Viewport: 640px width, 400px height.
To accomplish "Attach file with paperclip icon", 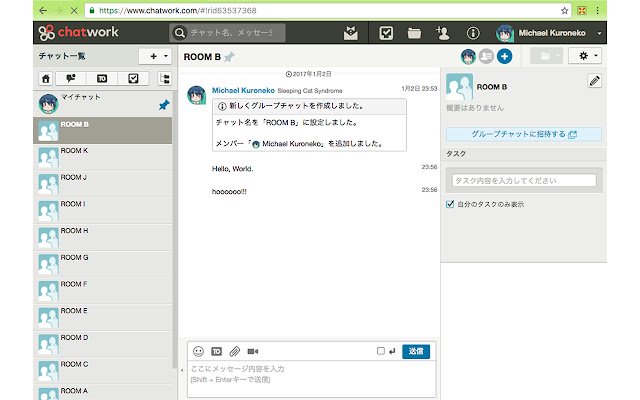I will click(x=234, y=351).
